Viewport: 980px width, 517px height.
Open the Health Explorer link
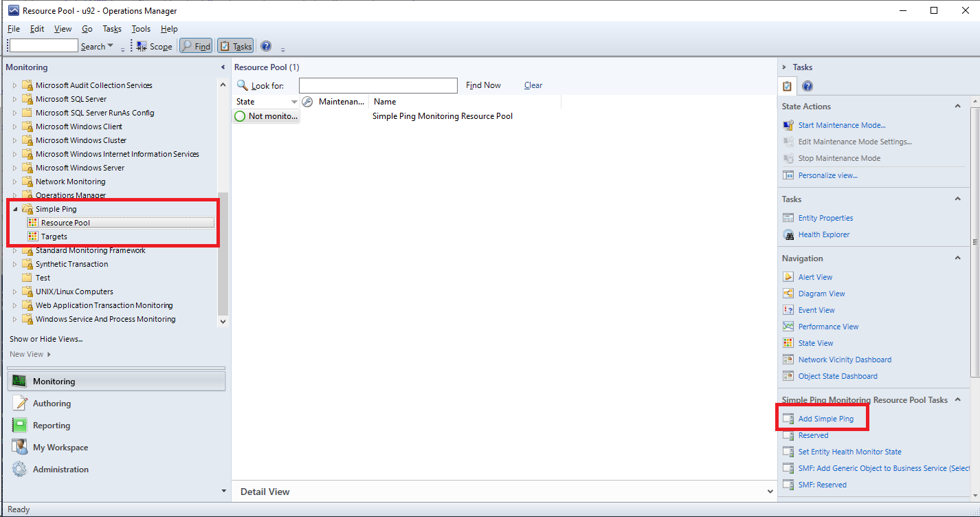[824, 234]
